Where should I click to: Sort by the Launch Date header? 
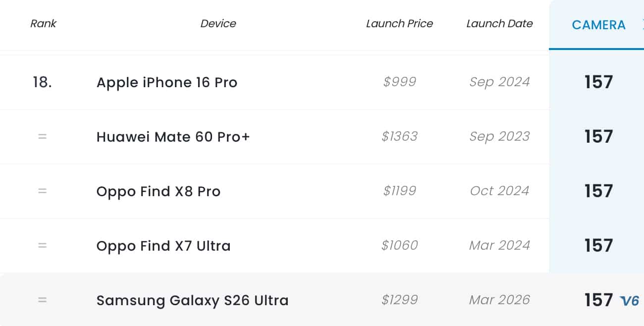[499, 23]
